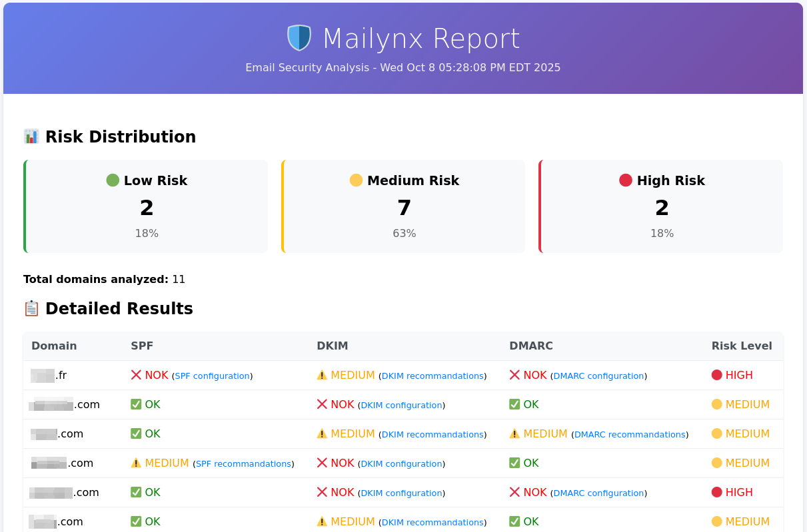Open DKIM recommandations link in the .fr row

point(432,376)
